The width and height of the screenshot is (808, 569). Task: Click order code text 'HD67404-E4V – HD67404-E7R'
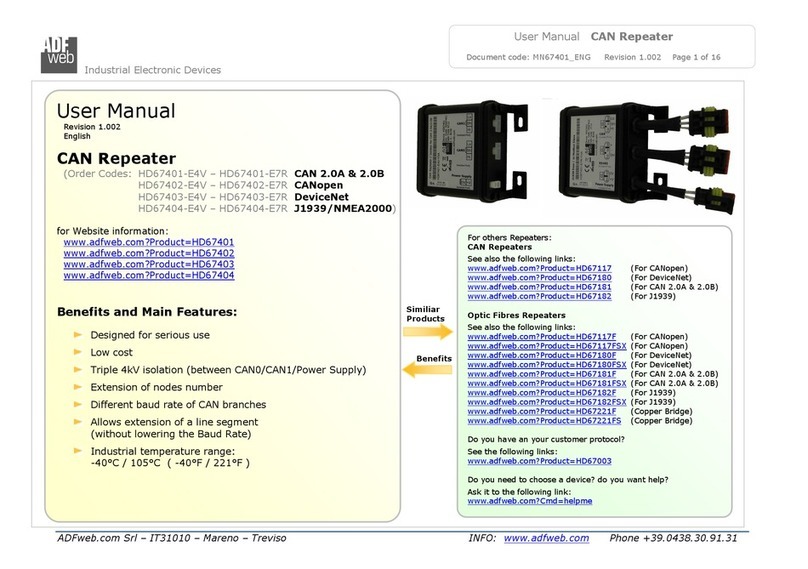click(213, 208)
